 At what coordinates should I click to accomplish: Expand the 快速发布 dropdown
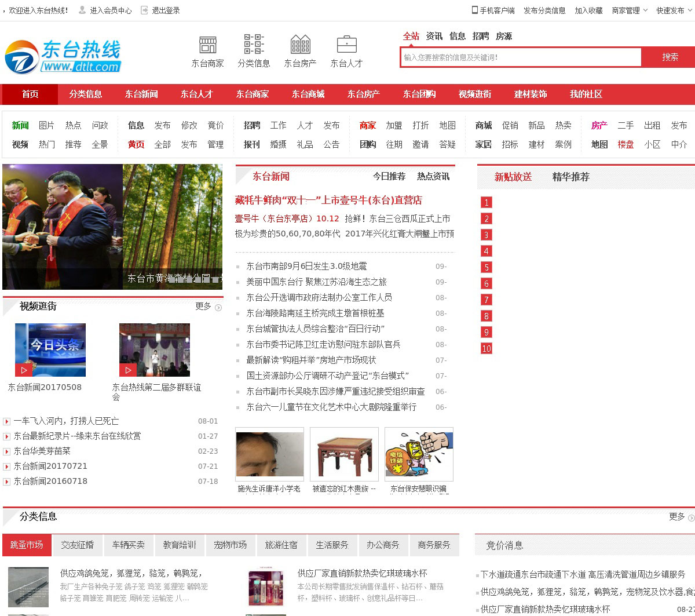[674, 10]
